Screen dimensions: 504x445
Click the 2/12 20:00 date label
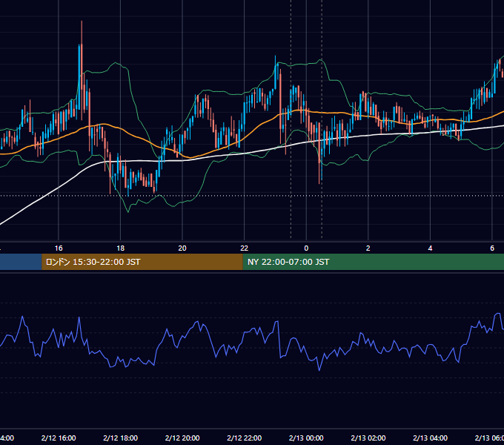[182, 438]
